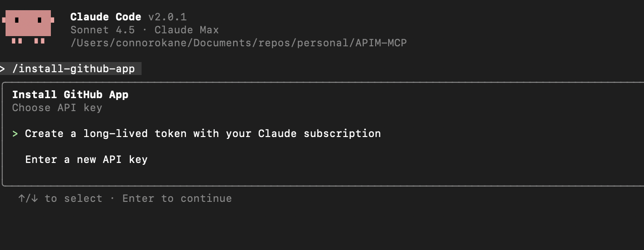Click the "Choose API key" subtitle

[x=57, y=108]
